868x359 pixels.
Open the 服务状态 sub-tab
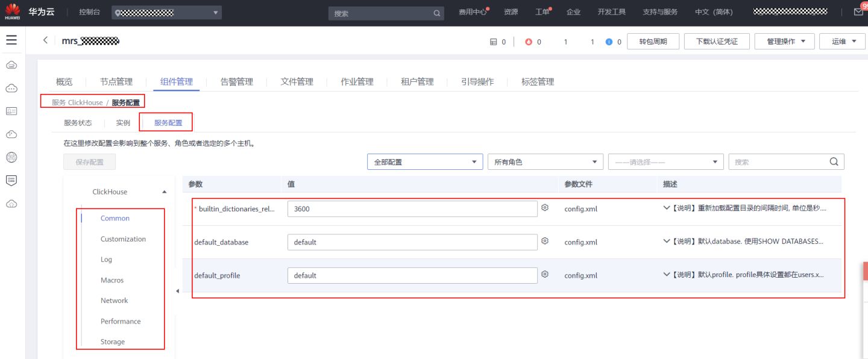pos(78,122)
